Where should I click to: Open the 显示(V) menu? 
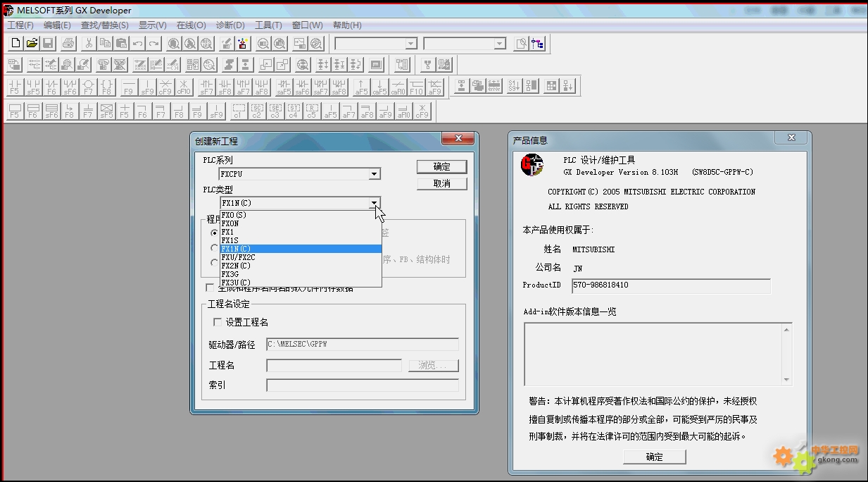tap(152, 25)
